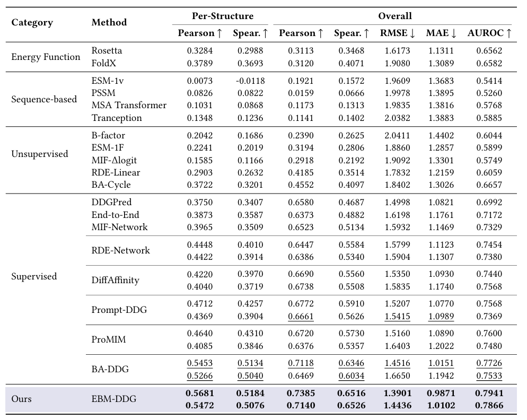Click the Supervised category label
This screenshot has height=420, width=527.
point(34,276)
